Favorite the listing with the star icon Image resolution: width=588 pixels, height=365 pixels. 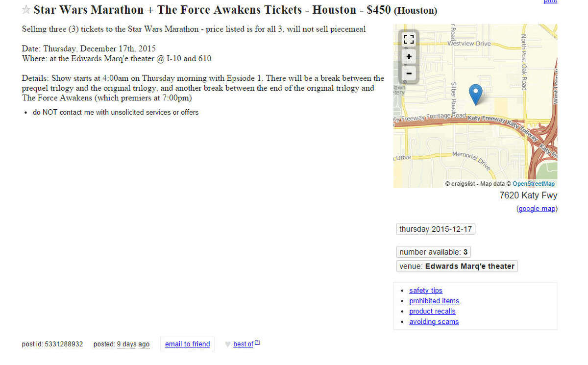[26, 10]
